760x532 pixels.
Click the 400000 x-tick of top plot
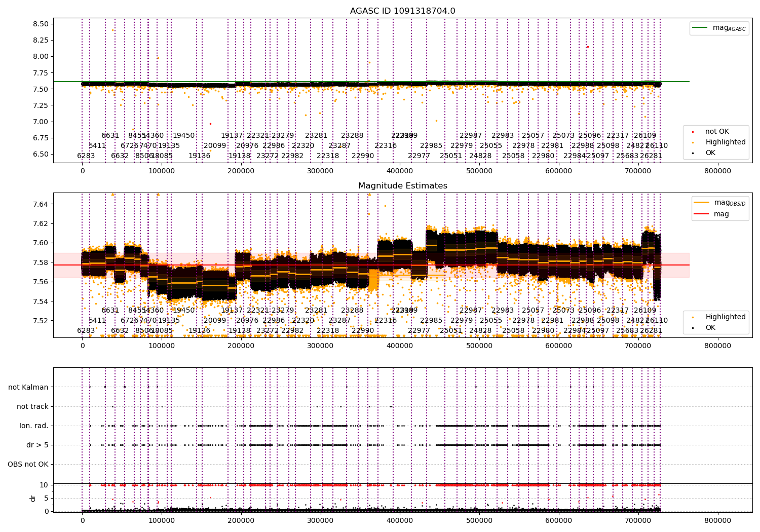(400, 171)
